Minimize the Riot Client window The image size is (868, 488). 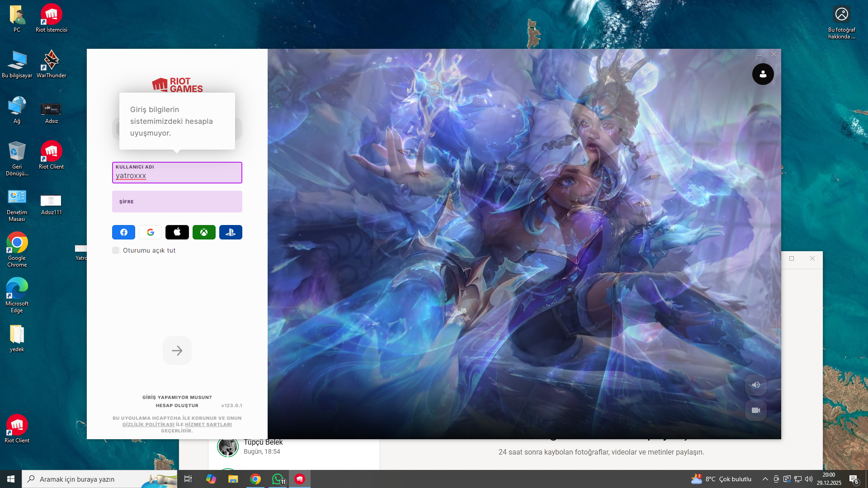[759, 55]
